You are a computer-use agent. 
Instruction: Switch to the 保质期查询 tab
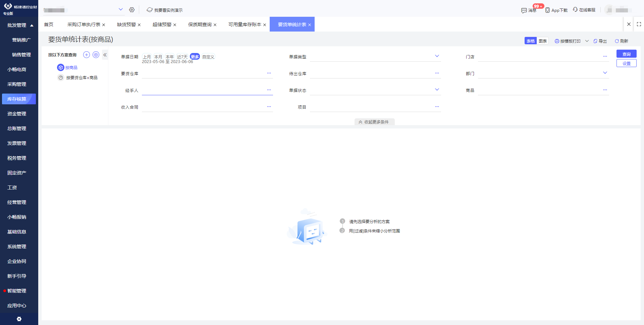click(200, 24)
